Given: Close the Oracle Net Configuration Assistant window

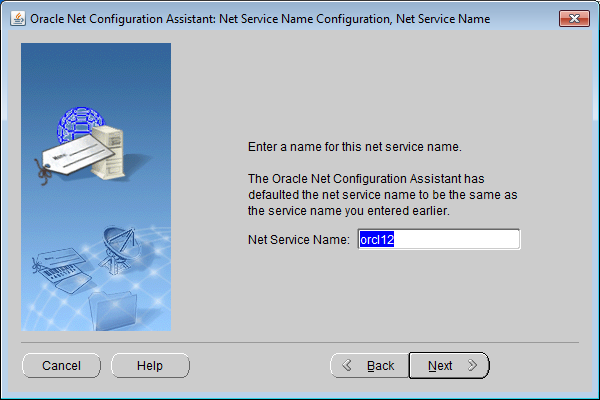Looking at the screenshot, I should (574, 18).
